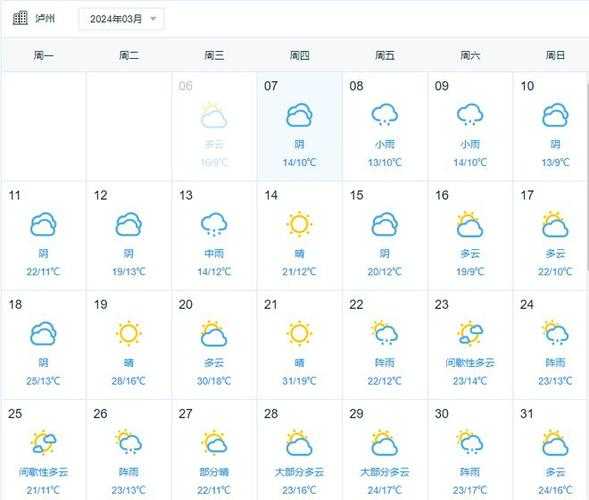Click the dropdown arrow beside 2024年03月
Image resolution: width=589 pixels, height=500 pixels.
153,18
